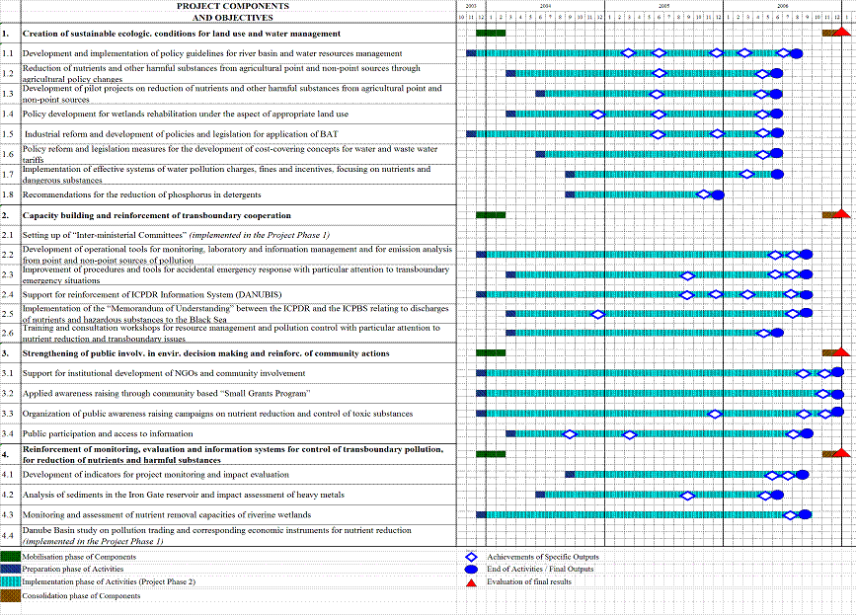856x616 pixels.
Task: Click the diamond milestone on row 1.7
Action: pos(746,174)
